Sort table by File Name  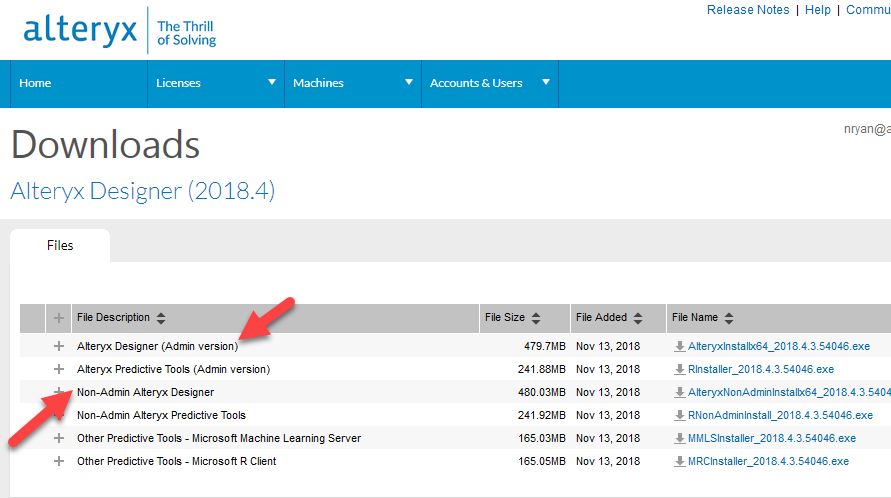[x=728, y=318]
